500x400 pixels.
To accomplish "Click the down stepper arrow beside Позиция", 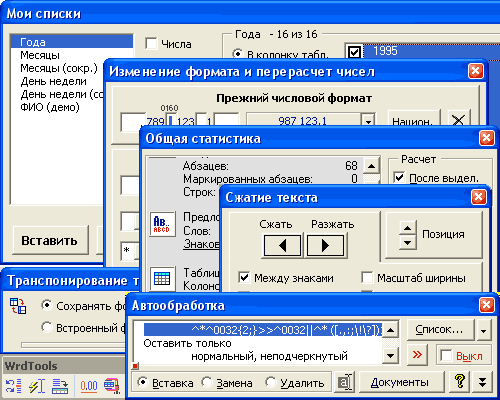I will click(x=407, y=243).
